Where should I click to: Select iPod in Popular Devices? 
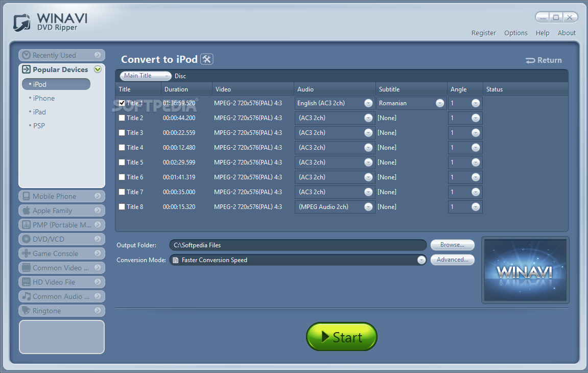click(56, 84)
